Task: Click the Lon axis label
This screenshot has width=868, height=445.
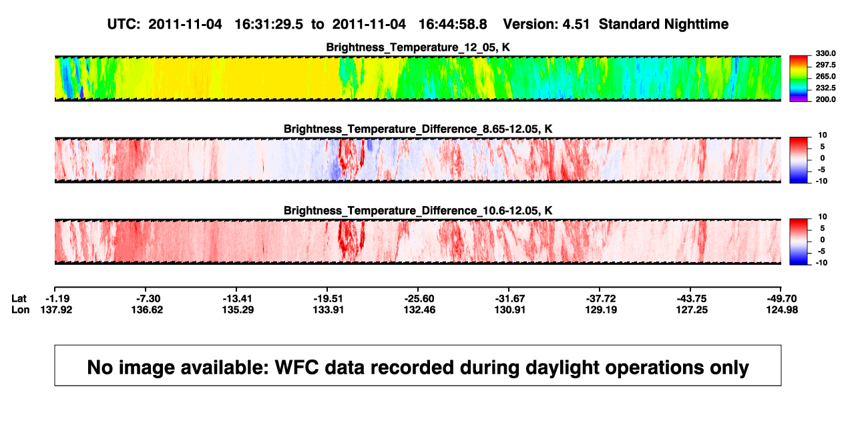Action: [x=20, y=310]
